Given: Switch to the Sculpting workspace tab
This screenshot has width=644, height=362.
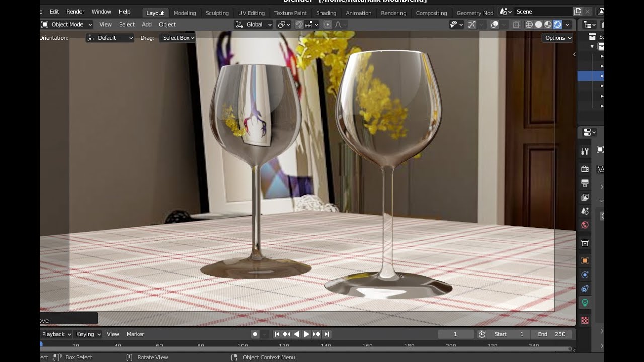Looking at the screenshot, I should [x=217, y=13].
